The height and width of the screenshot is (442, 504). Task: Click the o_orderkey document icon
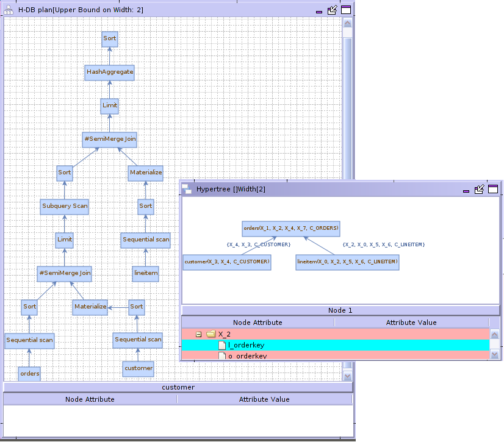[222, 355]
